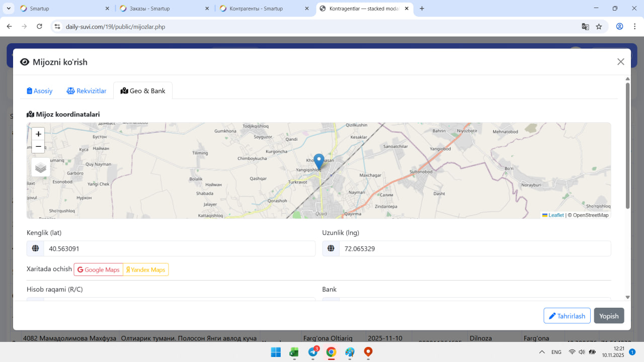Reload the page
This screenshot has height=362, width=644.
tap(39, 27)
